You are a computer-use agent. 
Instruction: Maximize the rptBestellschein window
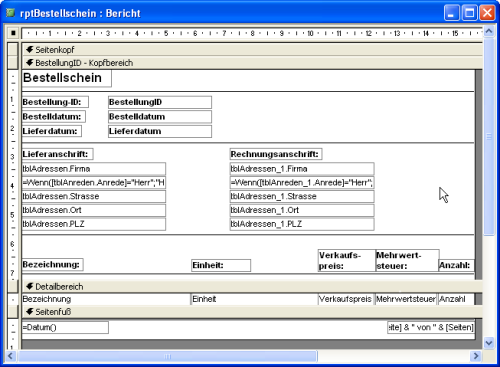pyautogui.click(x=469, y=13)
